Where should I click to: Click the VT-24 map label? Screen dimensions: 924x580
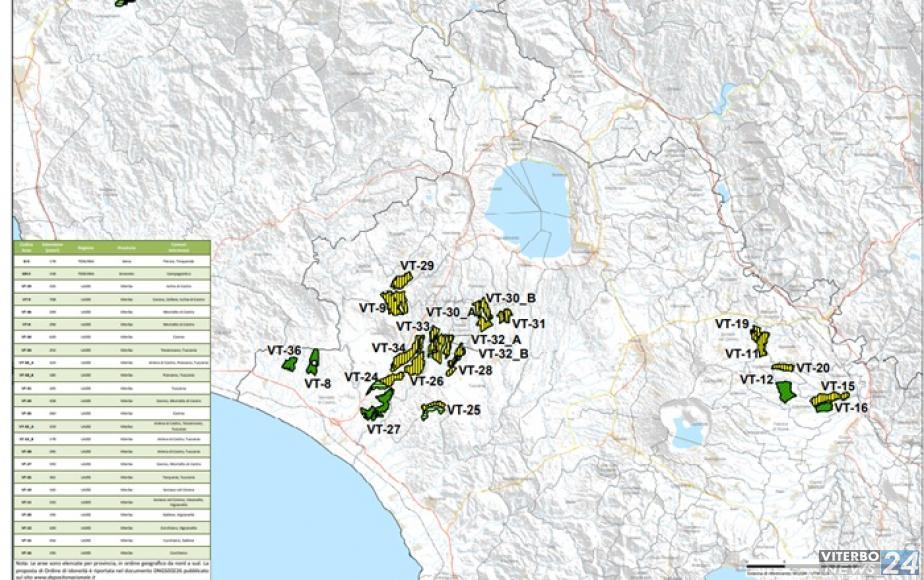tap(361, 377)
